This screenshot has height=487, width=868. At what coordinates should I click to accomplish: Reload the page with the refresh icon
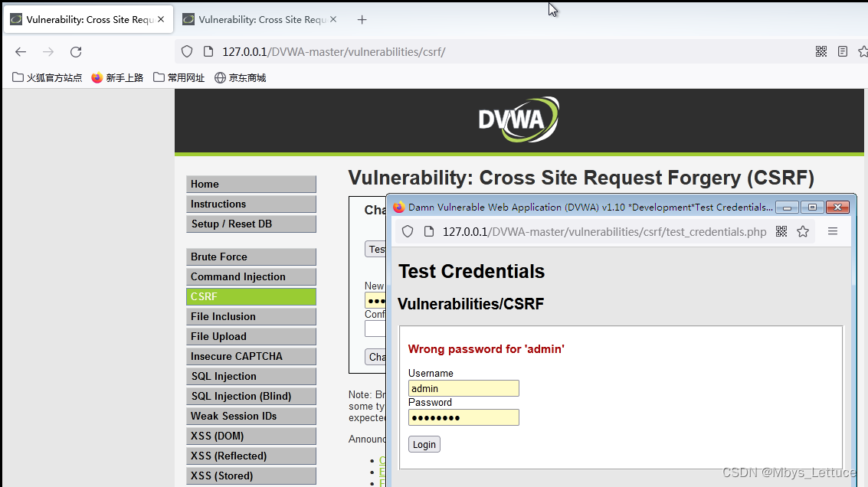tap(76, 52)
